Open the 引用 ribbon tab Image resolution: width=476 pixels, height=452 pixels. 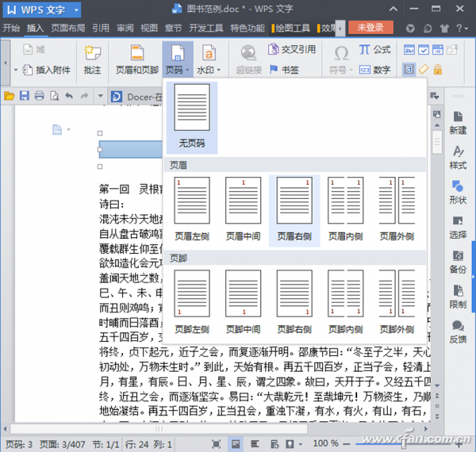101,28
